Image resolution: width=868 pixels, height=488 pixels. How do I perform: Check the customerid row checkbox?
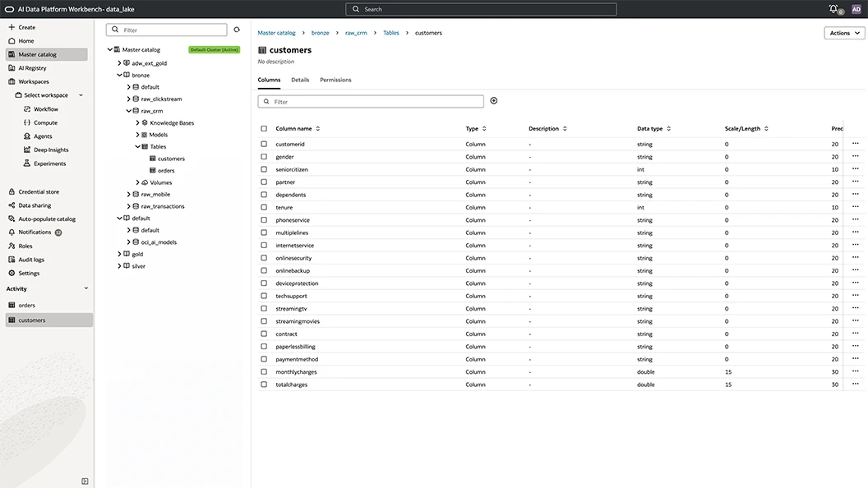coord(264,144)
